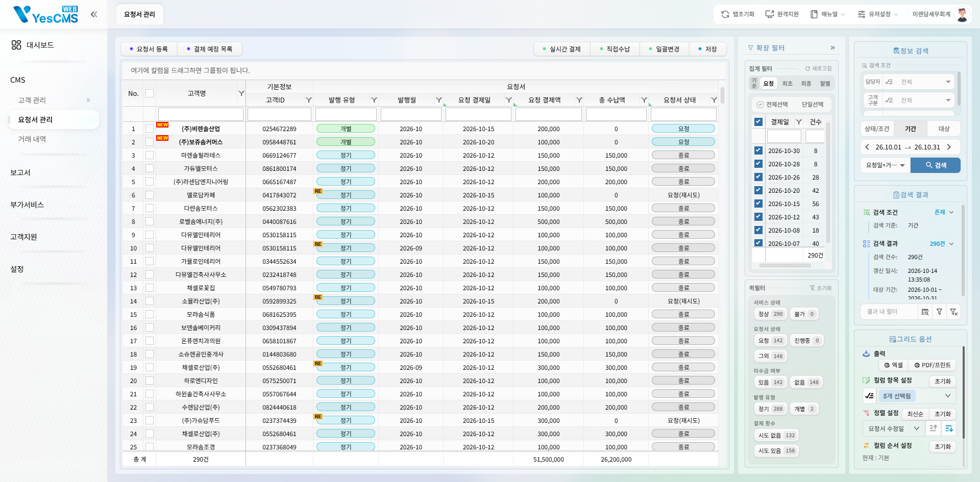
Task: Click the 결과 내 필터 input field
Action: click(x=889, y=312)
